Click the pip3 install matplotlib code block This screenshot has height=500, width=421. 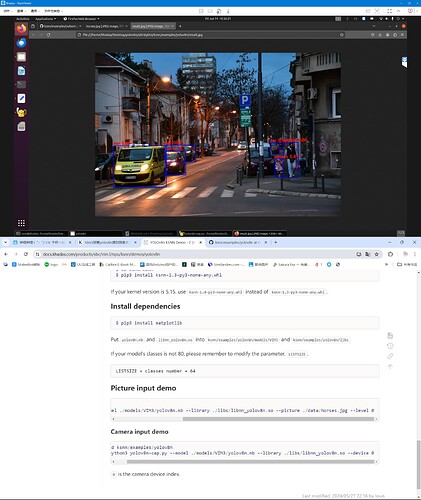245,323
